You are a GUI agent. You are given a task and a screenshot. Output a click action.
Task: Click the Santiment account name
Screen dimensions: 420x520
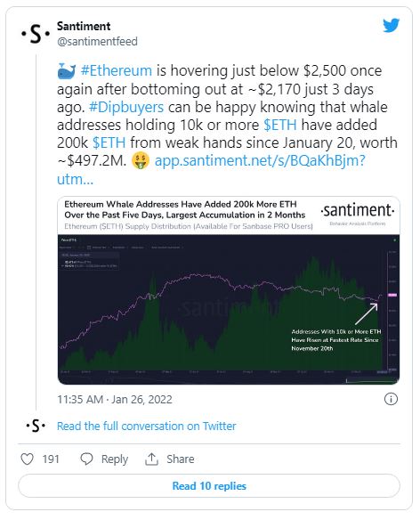[x=84, y=26]
